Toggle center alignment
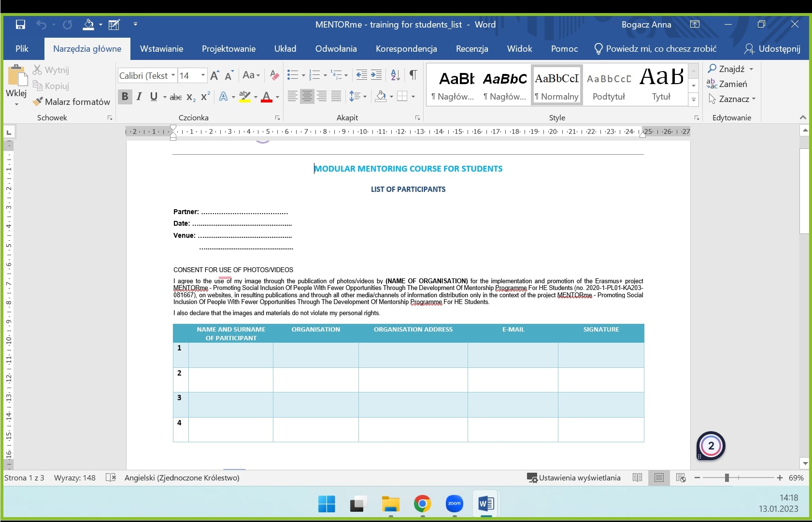Screen dimensions: 812x522 tap(307, 96)
